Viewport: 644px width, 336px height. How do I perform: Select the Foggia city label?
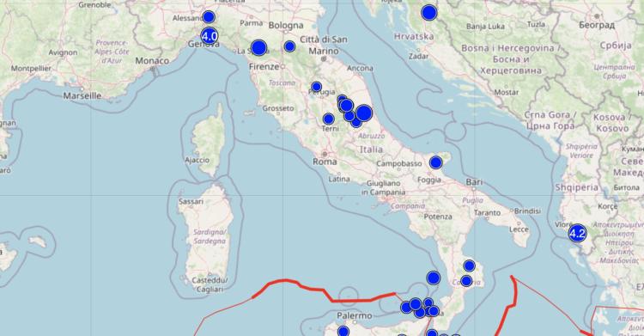point(429,180)
